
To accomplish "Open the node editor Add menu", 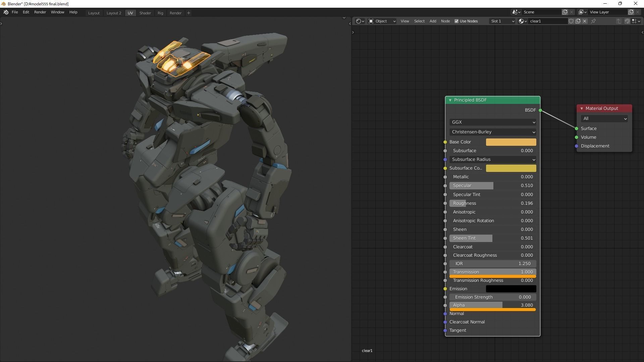I will [x=433, y=21].
